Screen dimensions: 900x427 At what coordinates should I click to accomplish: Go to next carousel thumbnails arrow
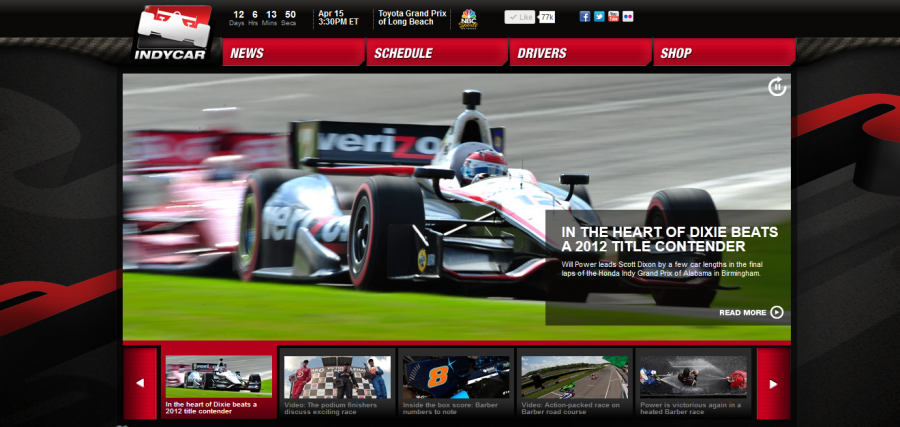click(x=773, y=383)
